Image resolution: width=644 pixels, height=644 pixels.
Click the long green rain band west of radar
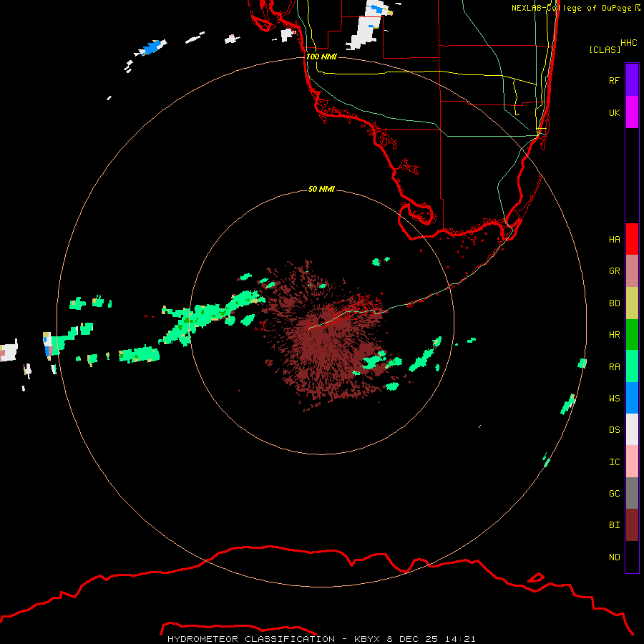212,318
